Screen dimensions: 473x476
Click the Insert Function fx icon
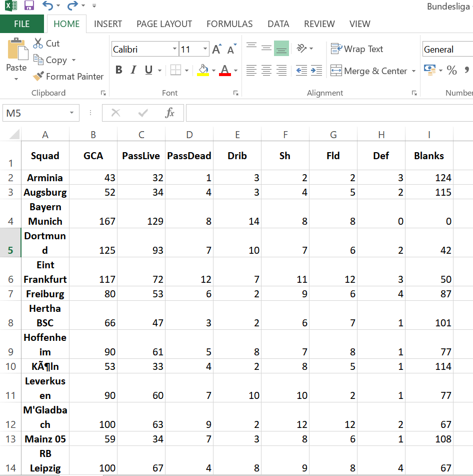pyautogui.click(x=170, y=113)
